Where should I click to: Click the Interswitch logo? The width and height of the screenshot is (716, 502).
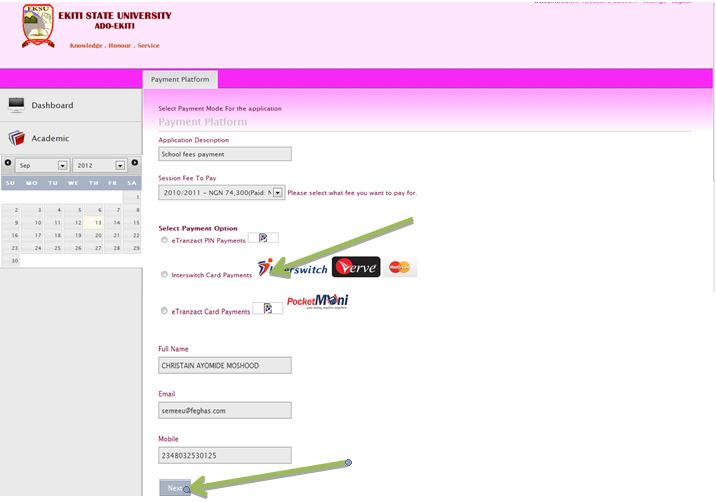pyautogui.click(x=292, y=268)
